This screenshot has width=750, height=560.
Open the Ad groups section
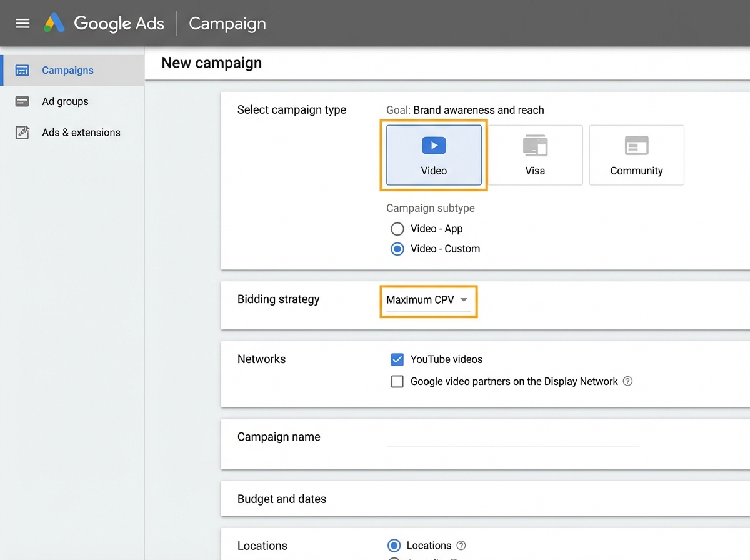(66, 101)
